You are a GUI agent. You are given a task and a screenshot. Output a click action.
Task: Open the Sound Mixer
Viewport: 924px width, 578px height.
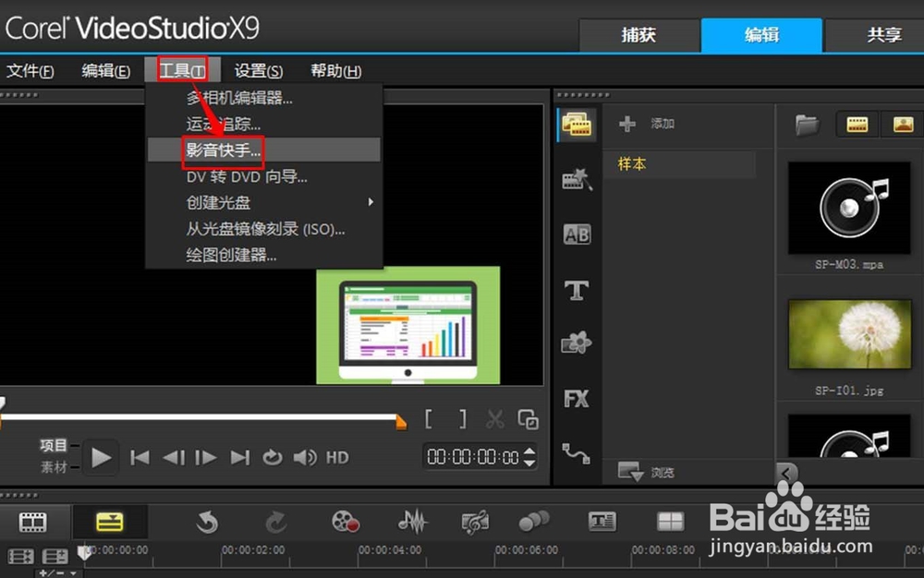pyautogui.click(x=412, y=522)
